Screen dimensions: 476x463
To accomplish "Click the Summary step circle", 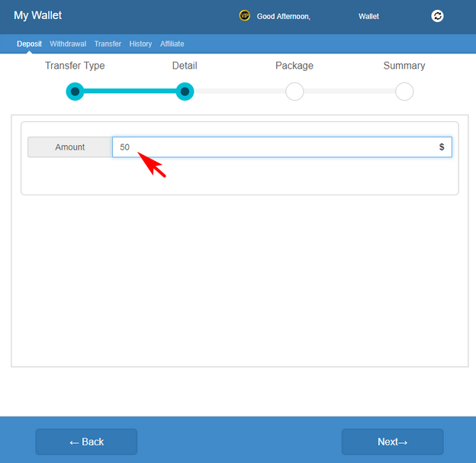I will (404, 92).
